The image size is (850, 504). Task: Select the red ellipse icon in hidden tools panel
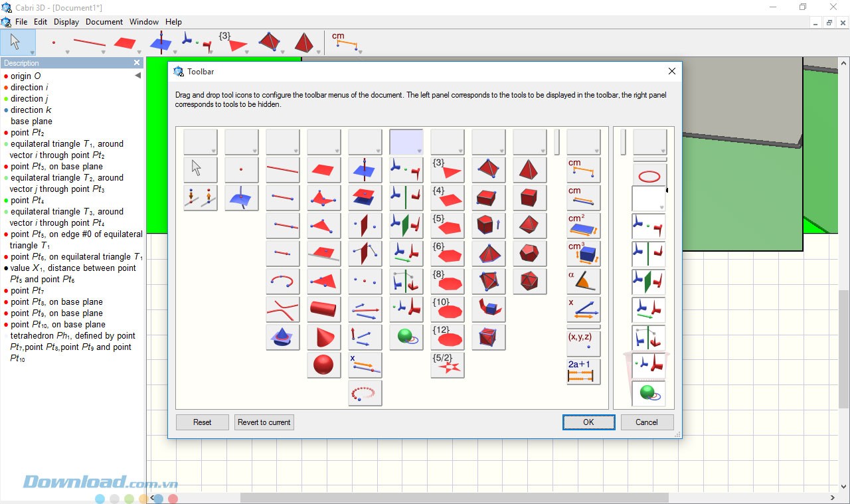649,177
